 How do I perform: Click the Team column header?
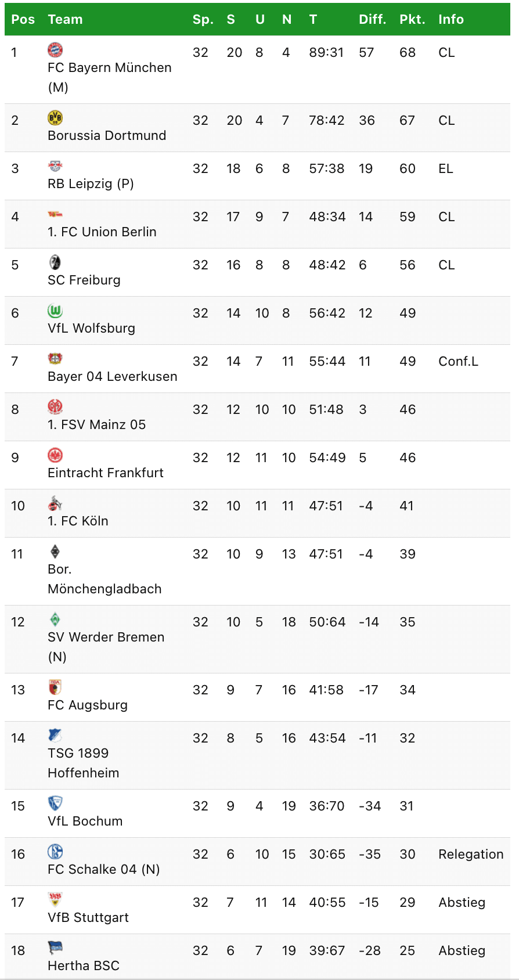pos(65,20)
